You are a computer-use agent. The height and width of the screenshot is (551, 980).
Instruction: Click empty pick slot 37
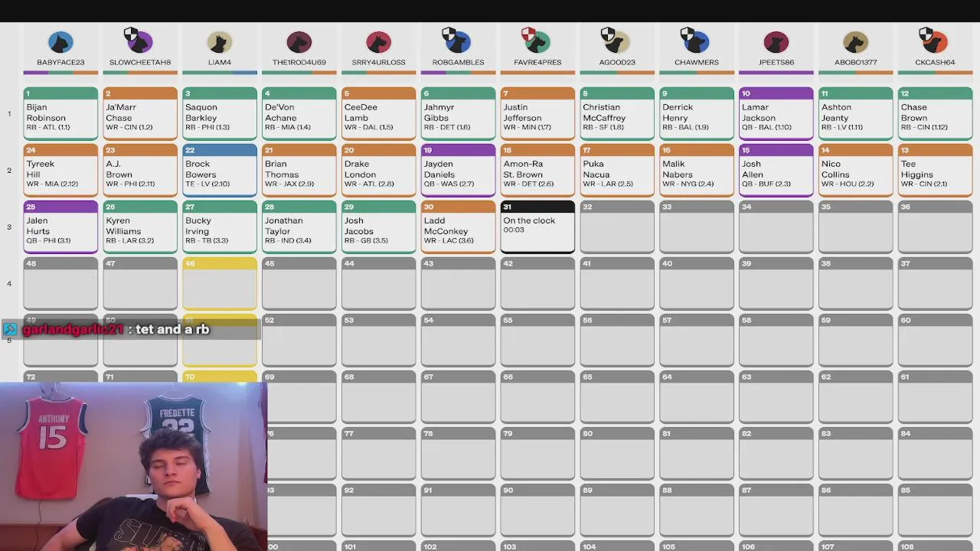936,283
